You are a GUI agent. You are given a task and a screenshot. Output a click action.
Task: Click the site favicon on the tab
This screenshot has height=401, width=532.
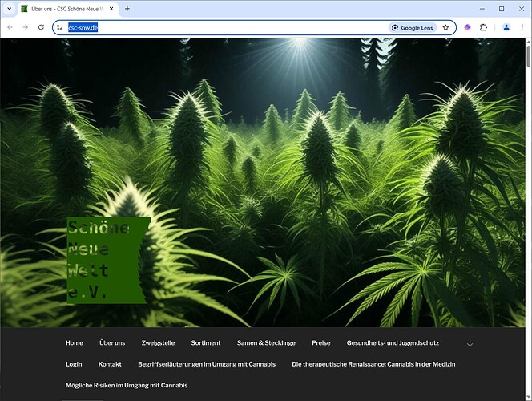pyautogui.click(x=24, y=9)
